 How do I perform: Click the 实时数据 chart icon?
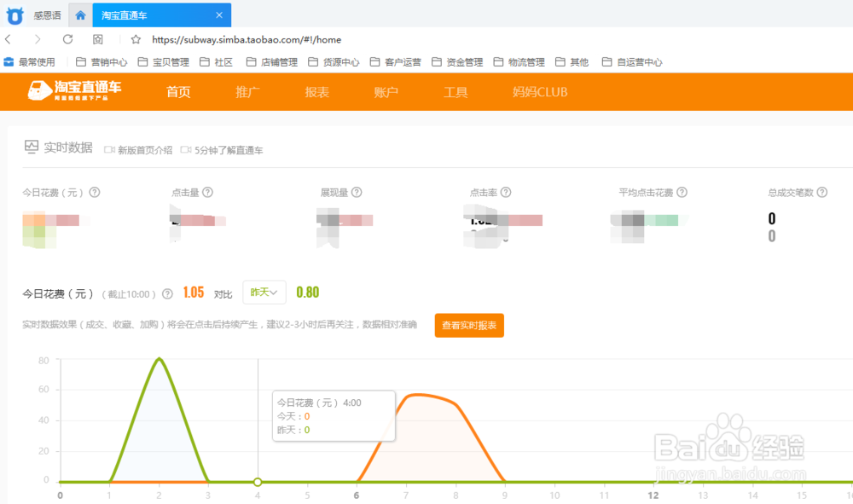[32, 147]
